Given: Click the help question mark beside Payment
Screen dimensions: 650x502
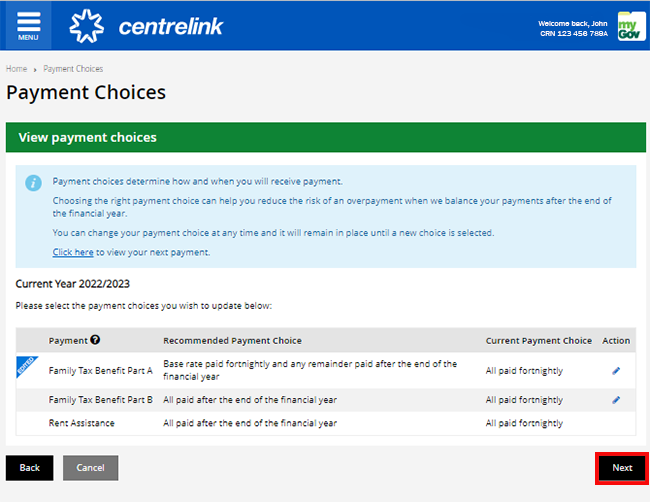Looking at the screenshot, I should pos(95,340).
